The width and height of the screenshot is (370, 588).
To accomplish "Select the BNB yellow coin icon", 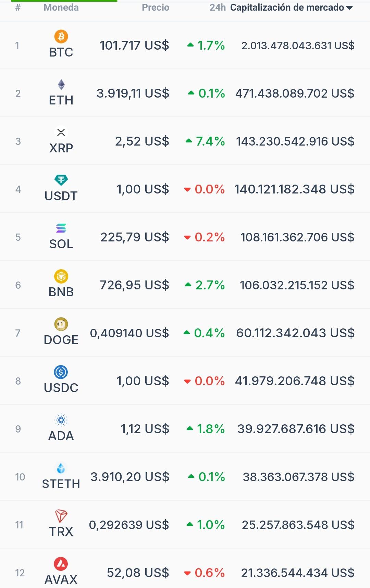I will (x=61, y=276).
